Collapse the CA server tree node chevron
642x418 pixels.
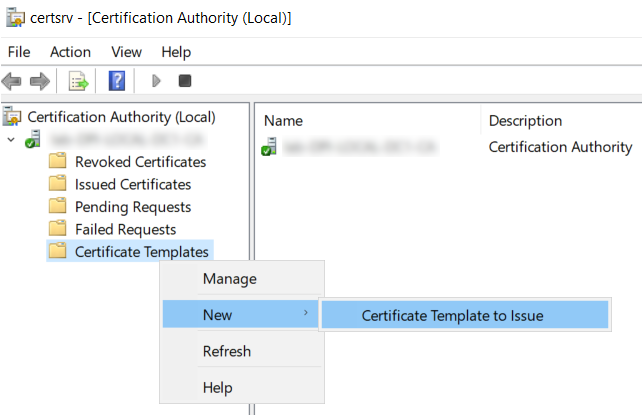[x=11, y=140]
